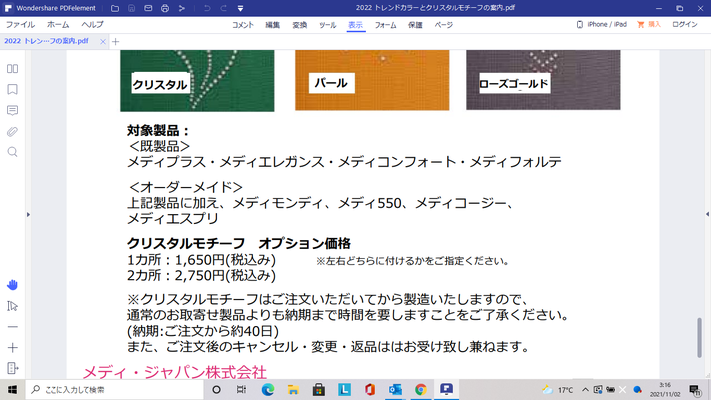Open the ファイル menu

click(20, 24)
